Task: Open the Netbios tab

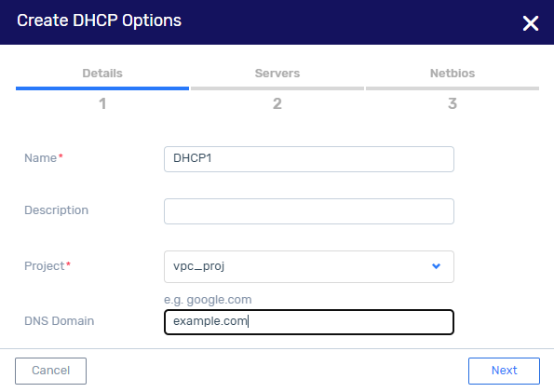Action: [x=453, y=74]
